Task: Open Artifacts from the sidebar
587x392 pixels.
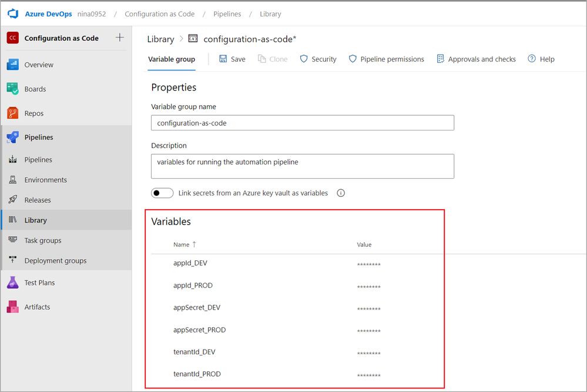Action: pos(37,307)
